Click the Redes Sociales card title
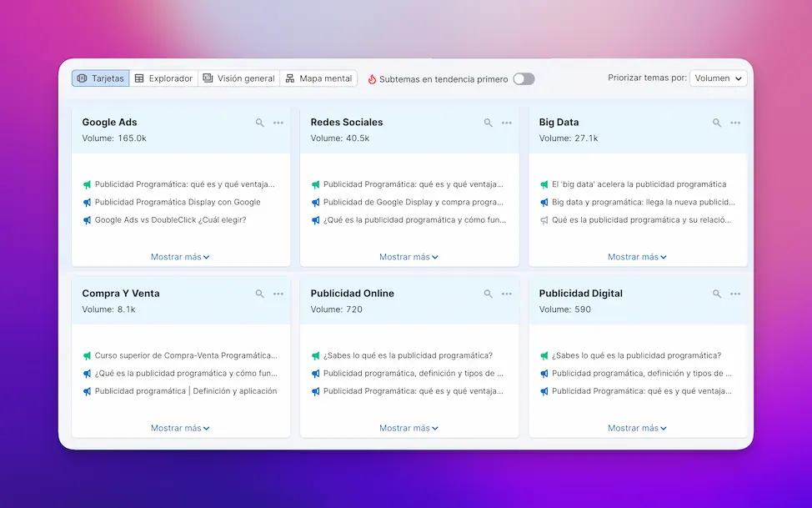This screenshot has width=812, height=508. tap(347, 123)
